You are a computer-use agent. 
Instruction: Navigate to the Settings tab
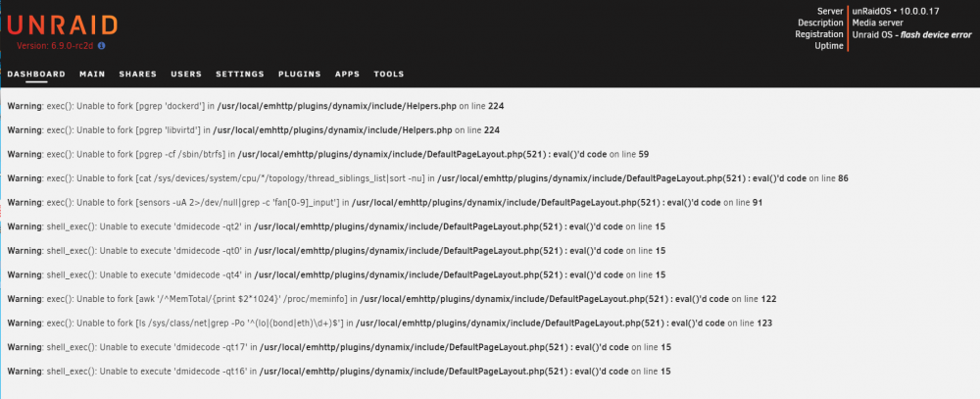point(240,74)
